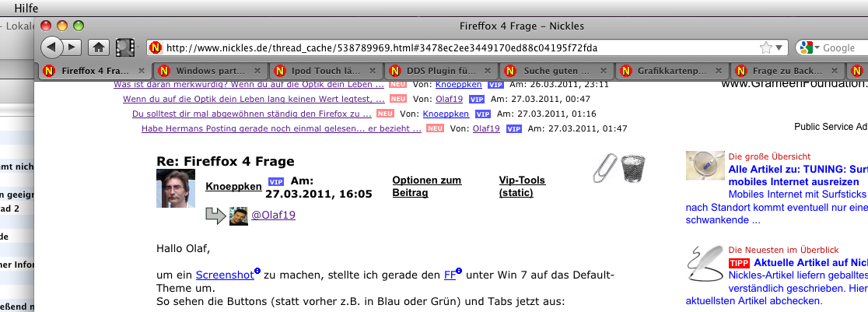Open thread link 'Was ist daran merkwürdig?'
Image resolution: width=868 pixels, height=312 pixels.
249,85
